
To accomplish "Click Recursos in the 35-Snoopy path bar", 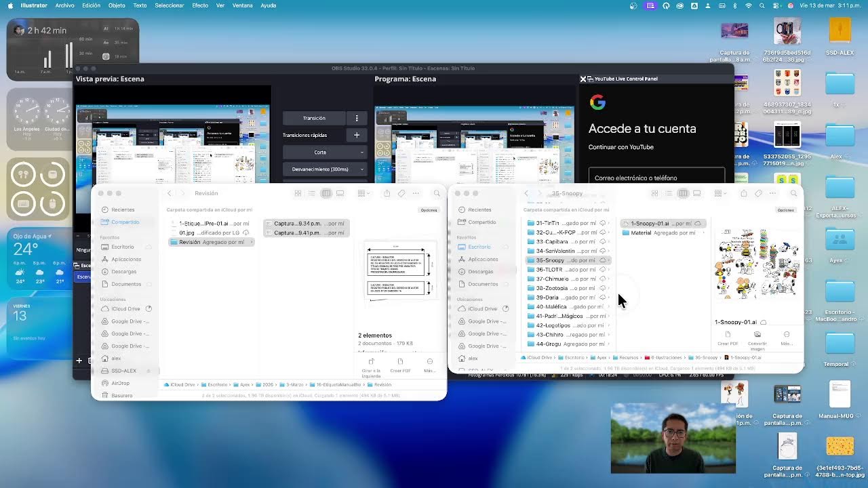I will point(626,357).
